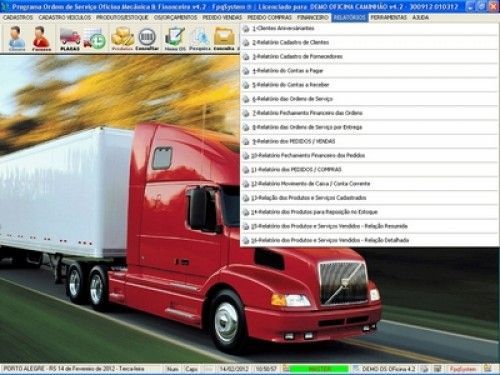Open 7-Relatório Fechamento Financeiro das Ordens

[369, 113]
